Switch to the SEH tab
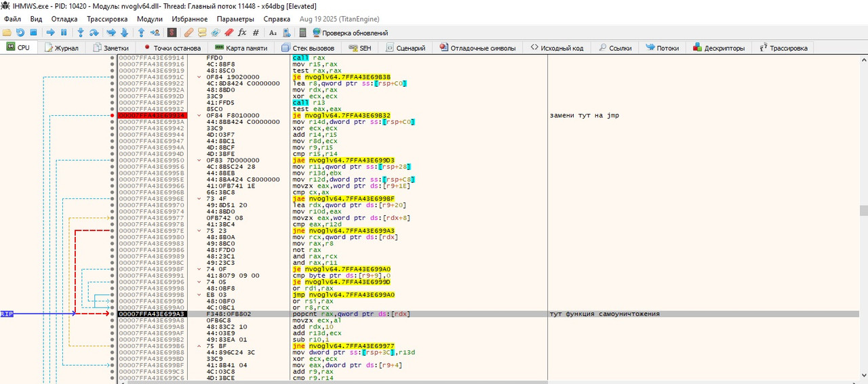 tap(359, 48)
